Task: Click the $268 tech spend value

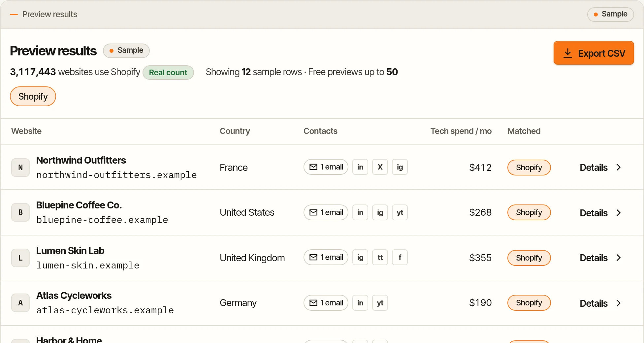Action: click(x=480, y=212)
